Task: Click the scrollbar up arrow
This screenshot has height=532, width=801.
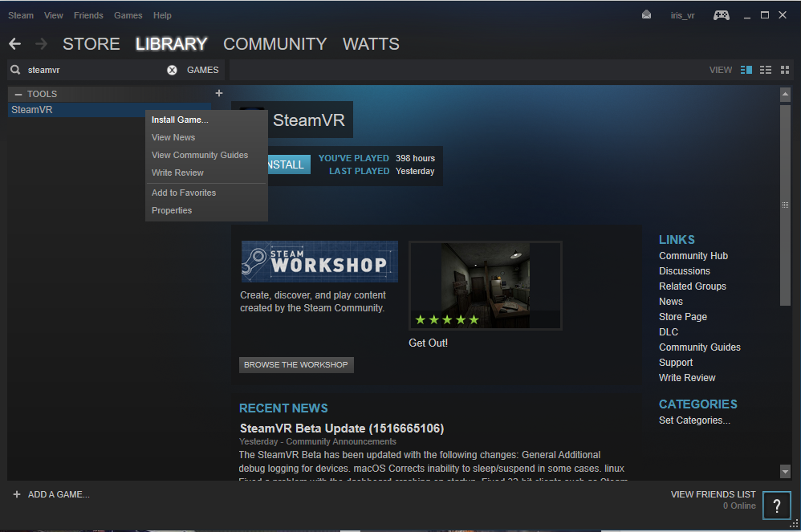Action: click(x=785, y=95)
